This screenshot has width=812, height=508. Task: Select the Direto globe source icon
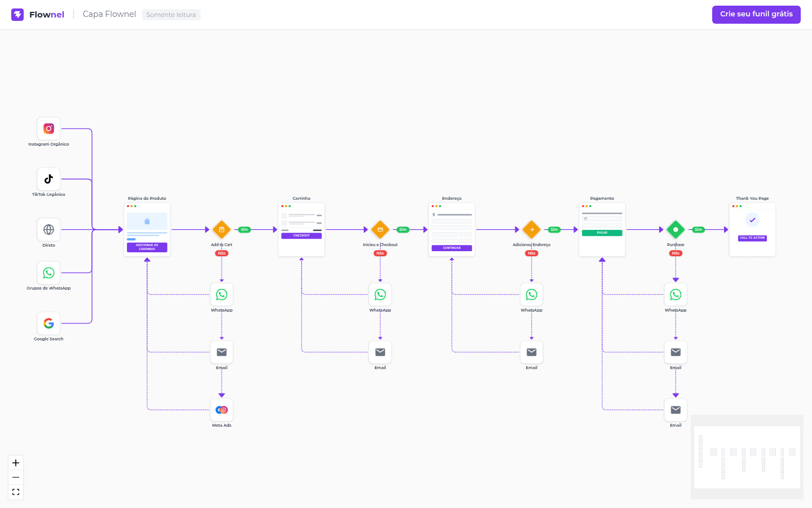click(48, 230)
